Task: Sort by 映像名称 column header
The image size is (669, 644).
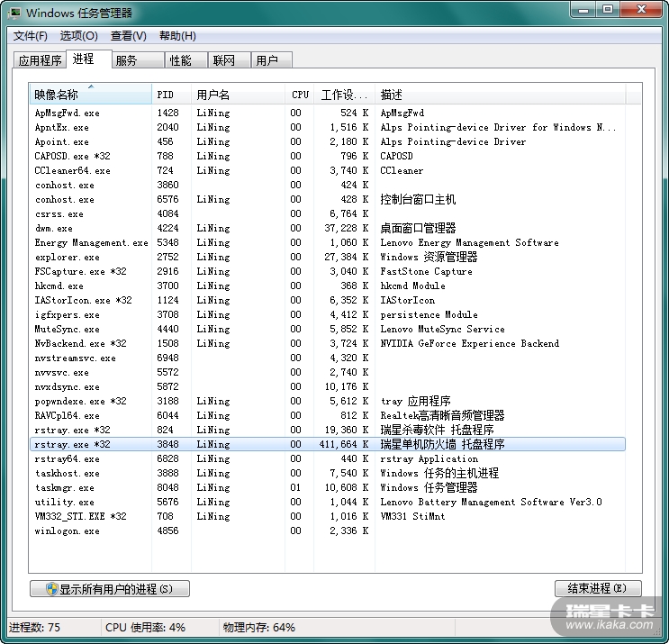Action: pos(90,94)
